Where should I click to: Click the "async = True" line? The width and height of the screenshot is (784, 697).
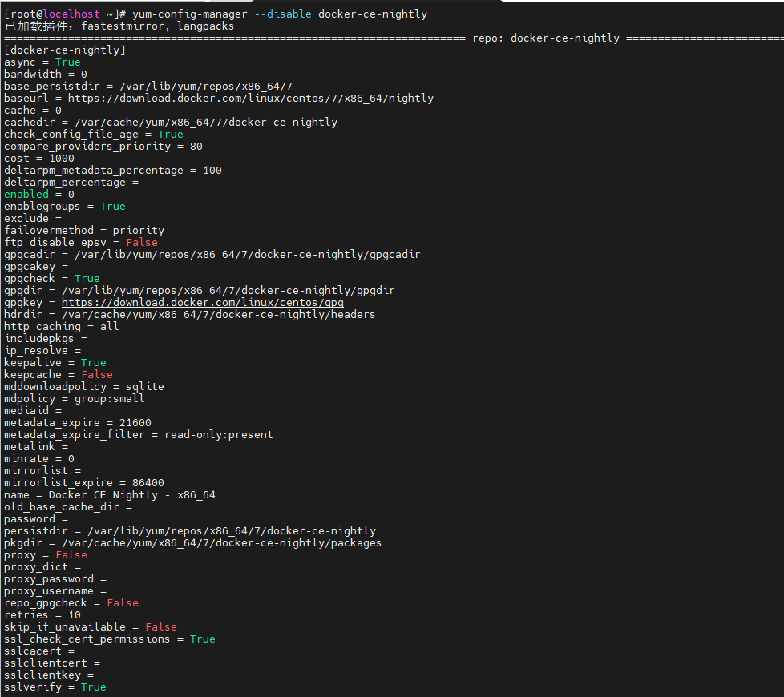tap(42, 62)
